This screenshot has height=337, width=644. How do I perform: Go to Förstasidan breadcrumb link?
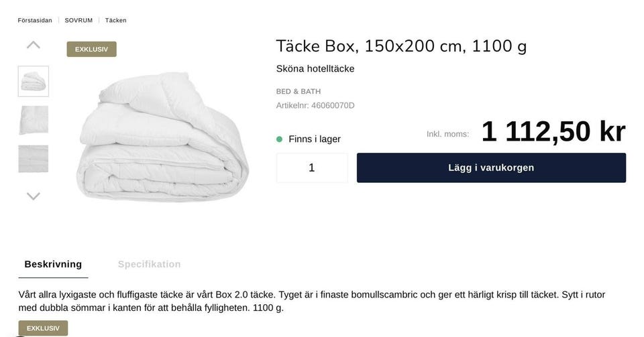pos(35,20)
